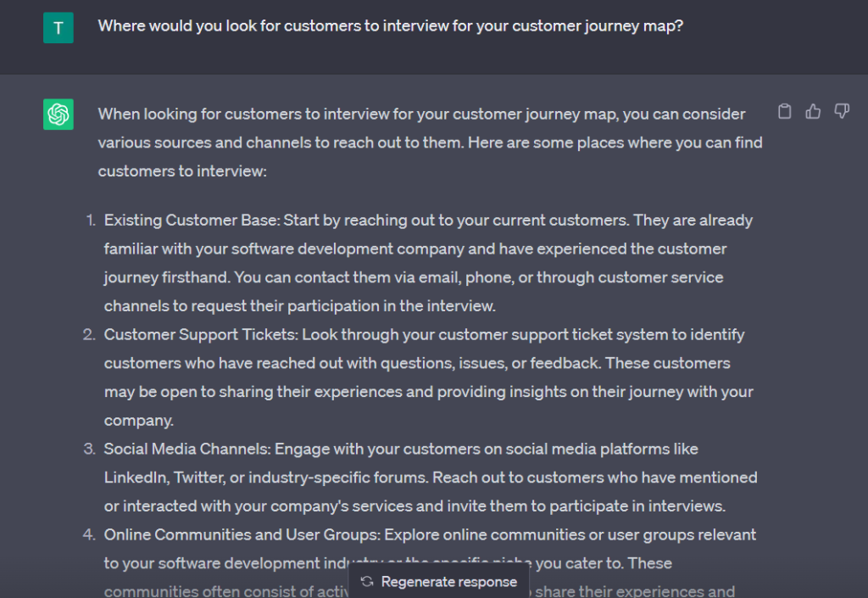Click the green ChatGPT logo avatar
This screenshot has width=868, height=598.
58,114
